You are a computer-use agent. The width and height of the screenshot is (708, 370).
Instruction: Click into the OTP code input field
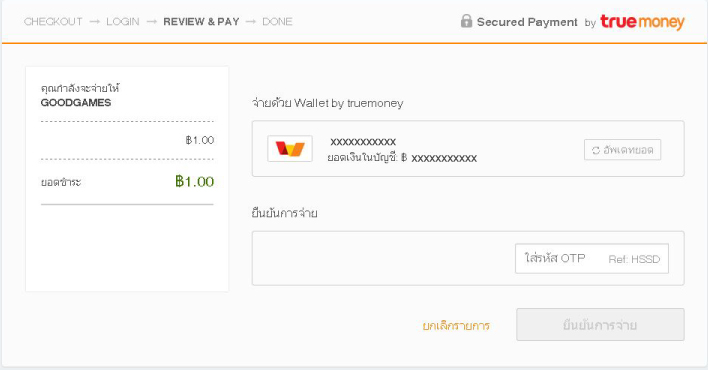pyautogui.click(x=592, y=258)
